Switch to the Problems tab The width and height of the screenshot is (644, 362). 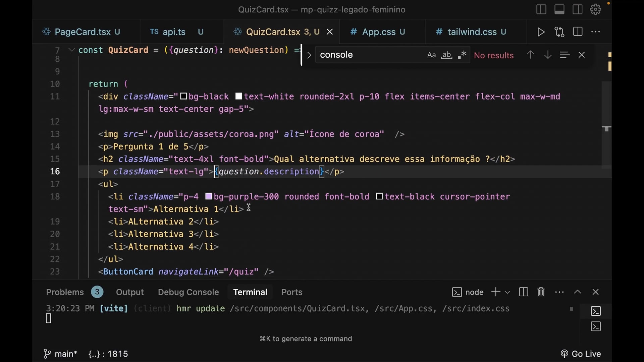click(x=65, y=292)
